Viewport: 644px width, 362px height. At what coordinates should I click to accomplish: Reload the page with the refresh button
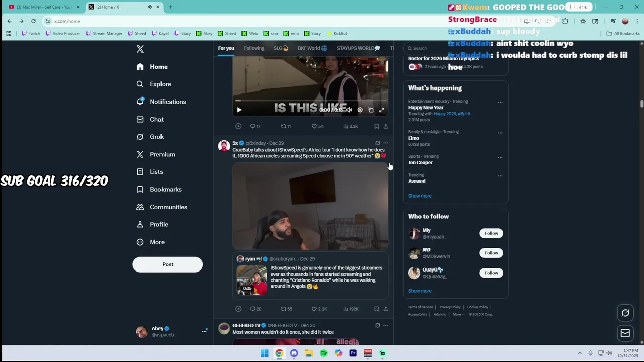33,21
